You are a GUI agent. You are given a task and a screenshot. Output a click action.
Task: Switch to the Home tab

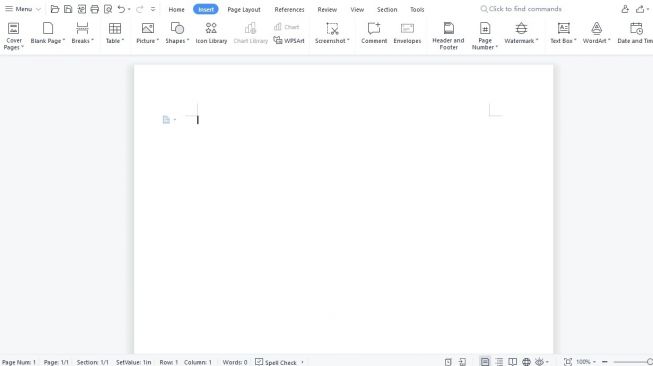pos(176,9)
